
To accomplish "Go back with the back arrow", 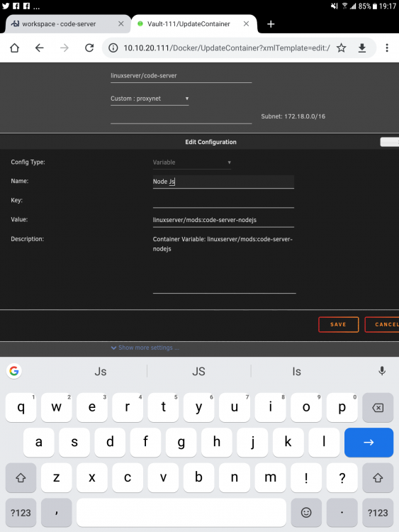I will 39,48.
